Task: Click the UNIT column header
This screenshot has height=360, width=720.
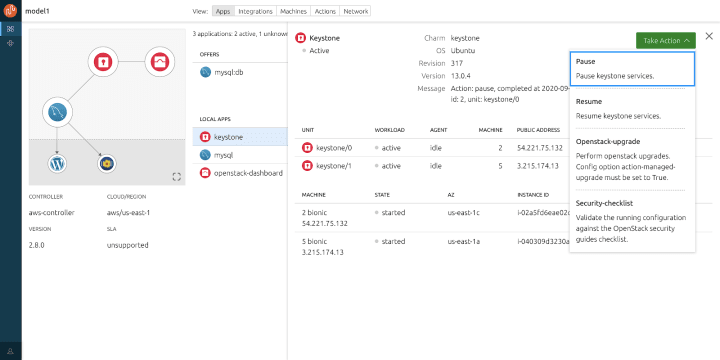Action: coord(308,130)
